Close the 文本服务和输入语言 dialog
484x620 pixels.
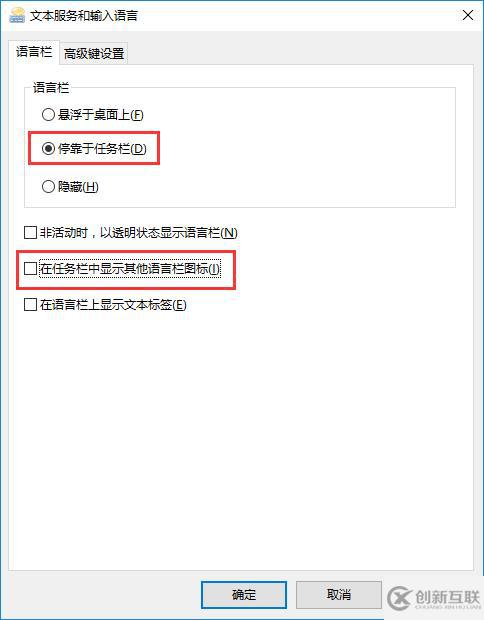[x=468, y=15]
